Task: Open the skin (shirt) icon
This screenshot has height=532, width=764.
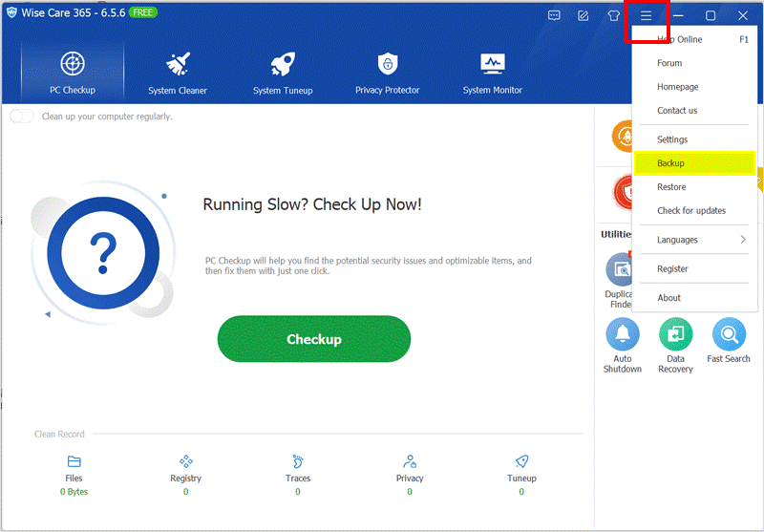Action: (x=613, y=15)
